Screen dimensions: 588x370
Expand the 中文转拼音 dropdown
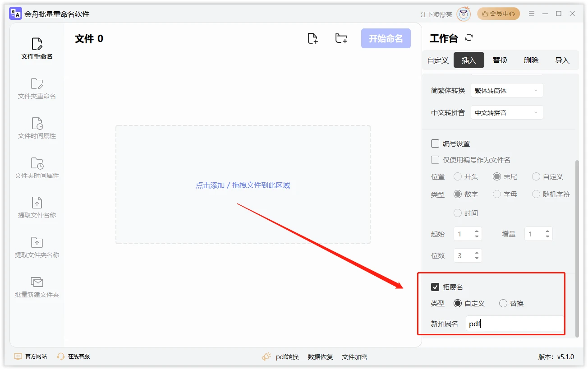[506, 113]
